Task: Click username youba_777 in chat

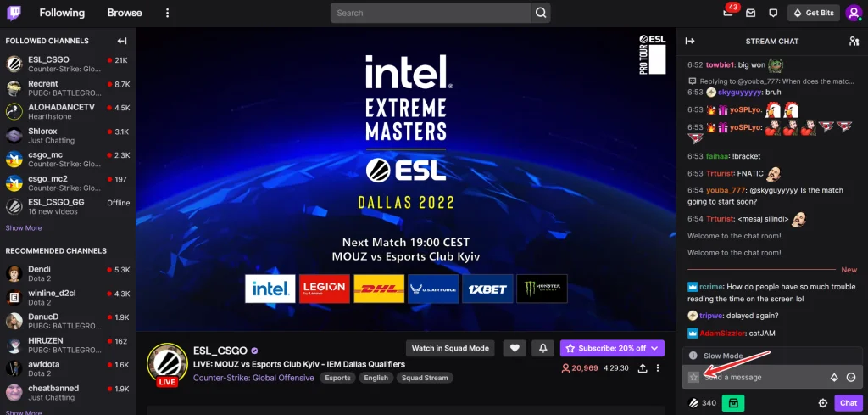Action: [727, 190]
